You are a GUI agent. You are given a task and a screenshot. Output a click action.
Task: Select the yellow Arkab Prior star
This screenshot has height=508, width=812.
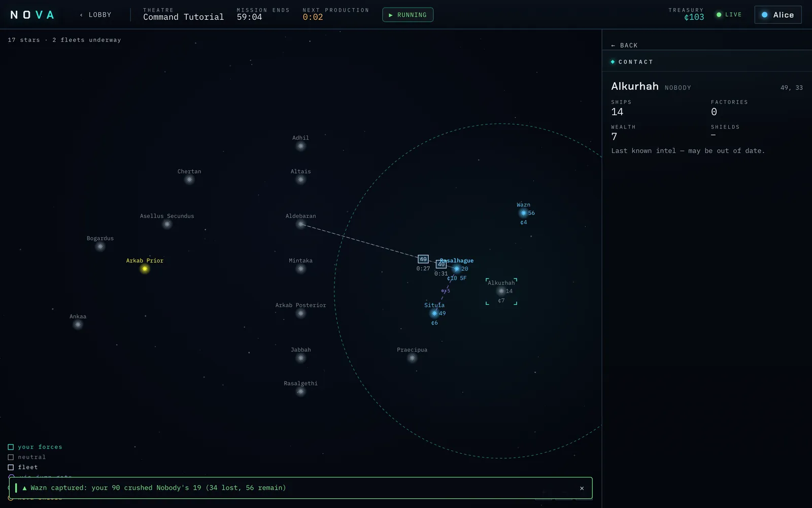pyautogui.click(x=145, y=269)
